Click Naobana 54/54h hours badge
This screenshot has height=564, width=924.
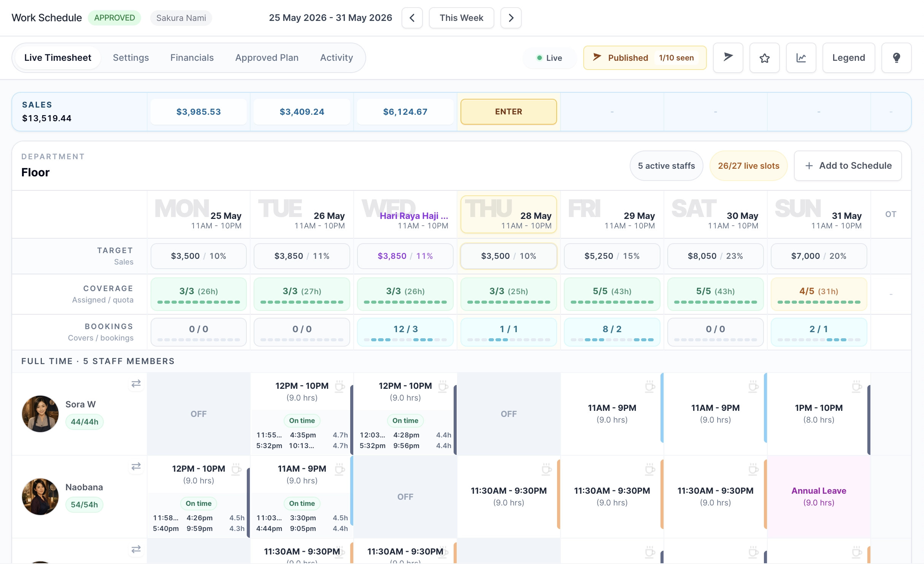(x=84, y=505)
